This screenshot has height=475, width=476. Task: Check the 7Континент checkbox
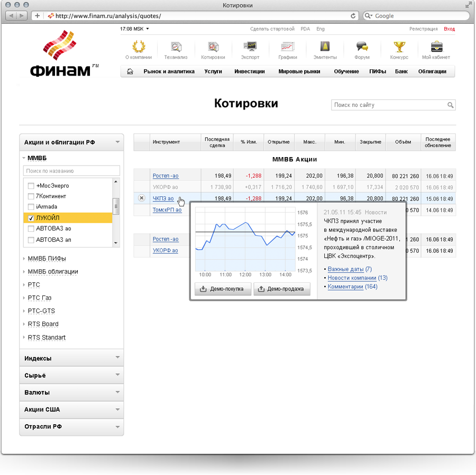pos(31,196)
